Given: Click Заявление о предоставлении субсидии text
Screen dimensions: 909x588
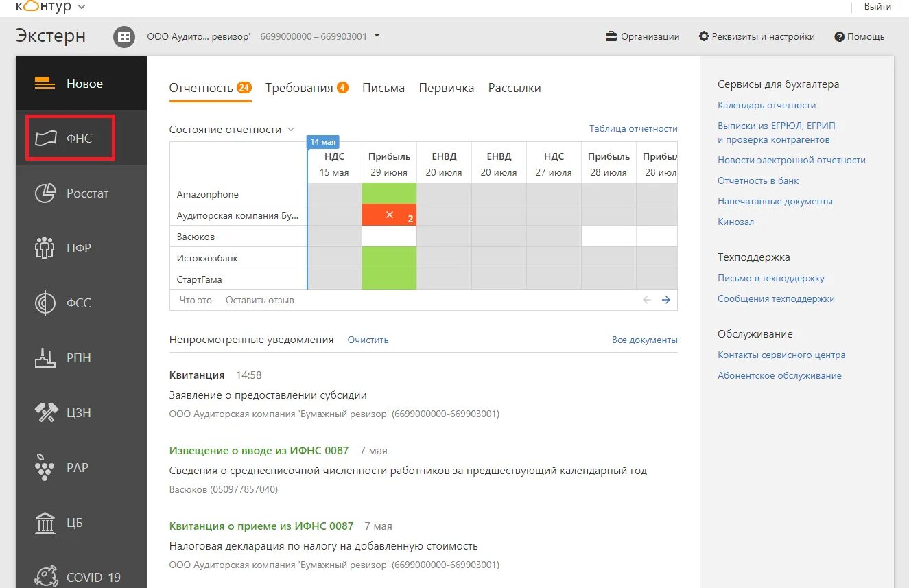Looking at the screenshot, I should tap(268, 395).
